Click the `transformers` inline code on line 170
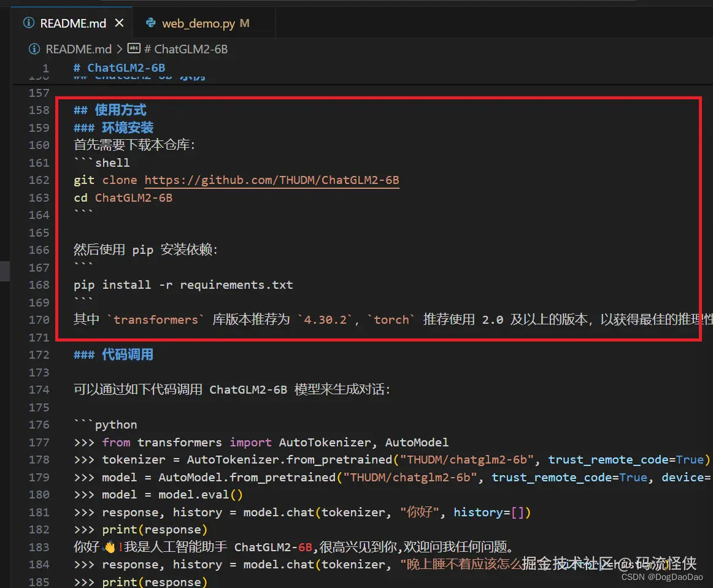713x588 pixels. [155, 320]
